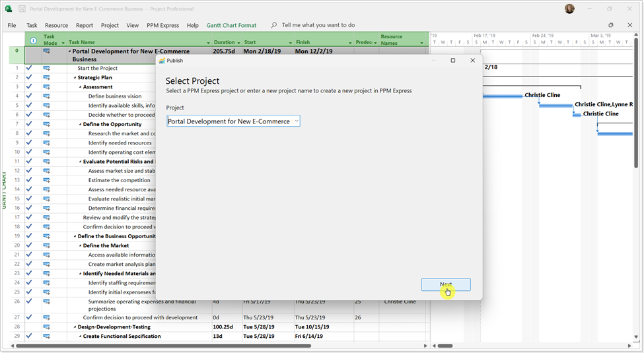This screenshot has height=353, width=644.
Task: Open Task Mode column filter arrow
Action: tap(63, 43)
